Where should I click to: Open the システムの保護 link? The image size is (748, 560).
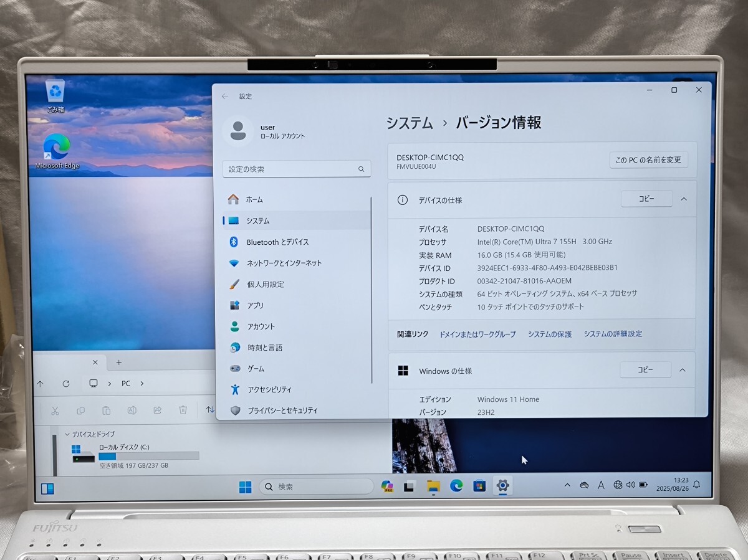549,334
